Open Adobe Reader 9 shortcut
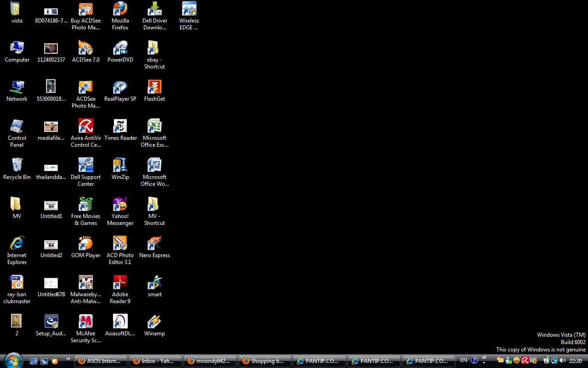 click(x=120, y=290)
